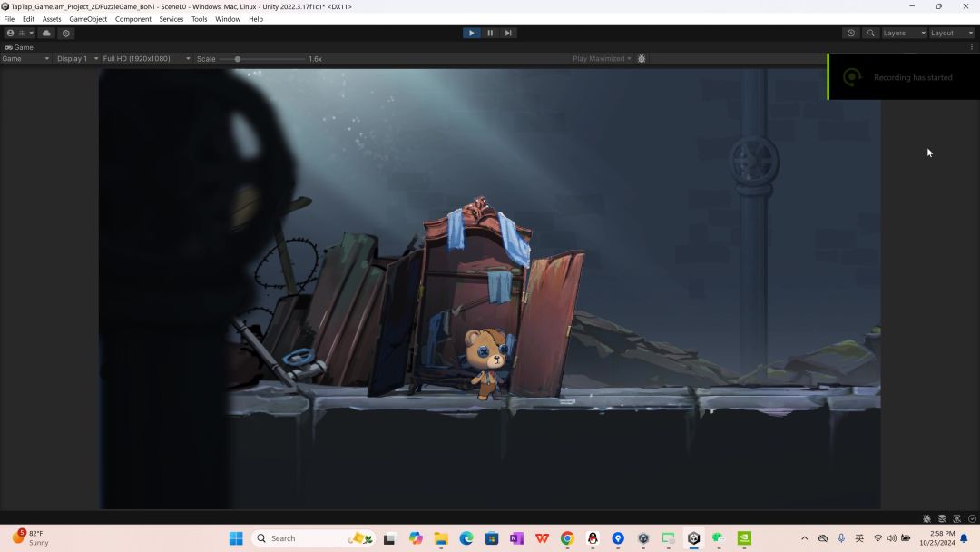Open the Component menu
Viewport: 980px width, 552px height.
click(133, 19)
